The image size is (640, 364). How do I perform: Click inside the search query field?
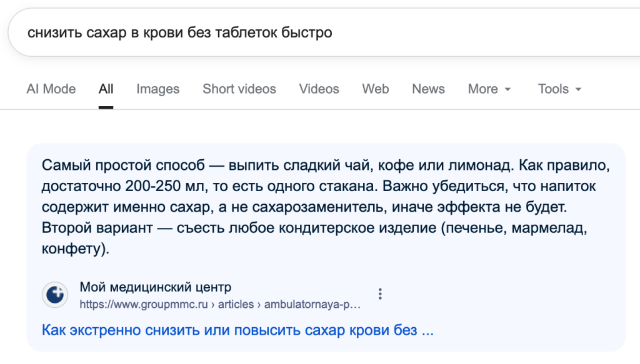(375, 32)
